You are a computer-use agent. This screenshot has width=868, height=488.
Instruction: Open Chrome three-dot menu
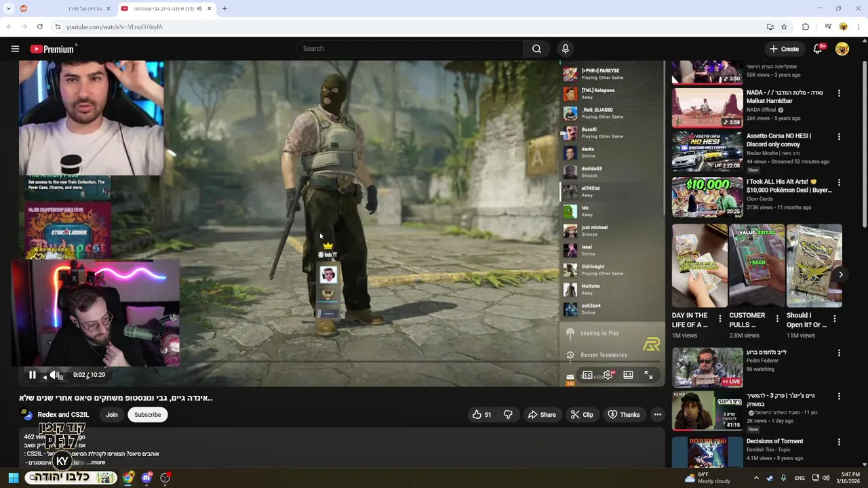[859, 27]
